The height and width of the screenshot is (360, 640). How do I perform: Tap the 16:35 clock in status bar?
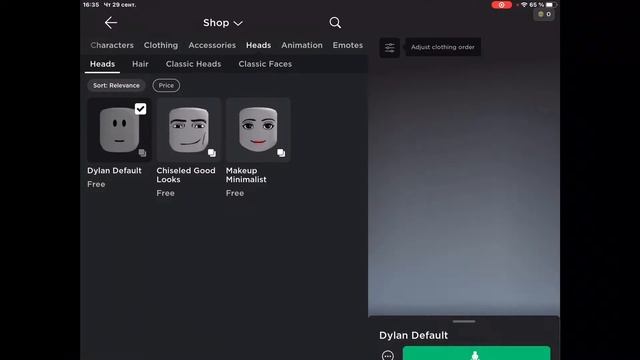tap(91, 5)
